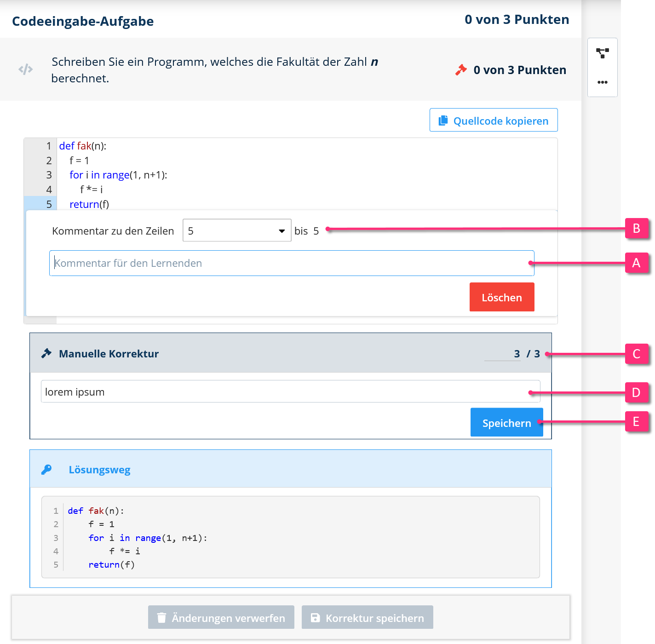Click 'Kommentar zu den Zeilen' label

113,231
